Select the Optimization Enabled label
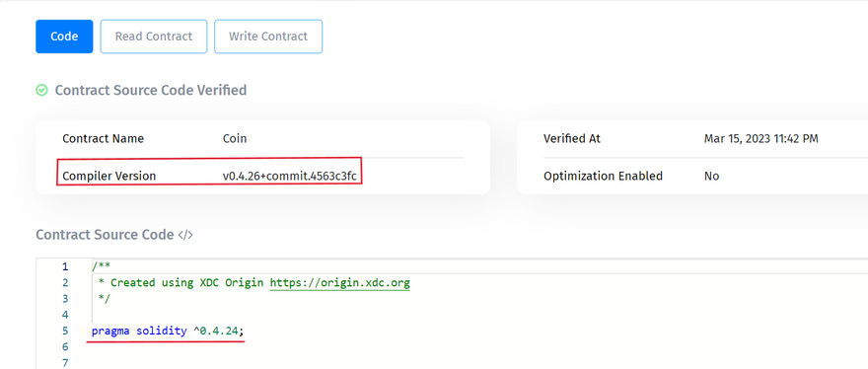The width and height of the screenshot is (868, 369). [x=603, y=177]
